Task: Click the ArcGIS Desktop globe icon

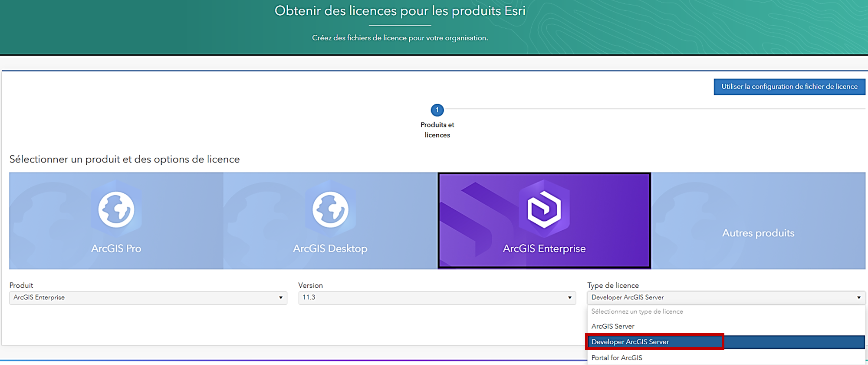Action: [x=330, y=209]
